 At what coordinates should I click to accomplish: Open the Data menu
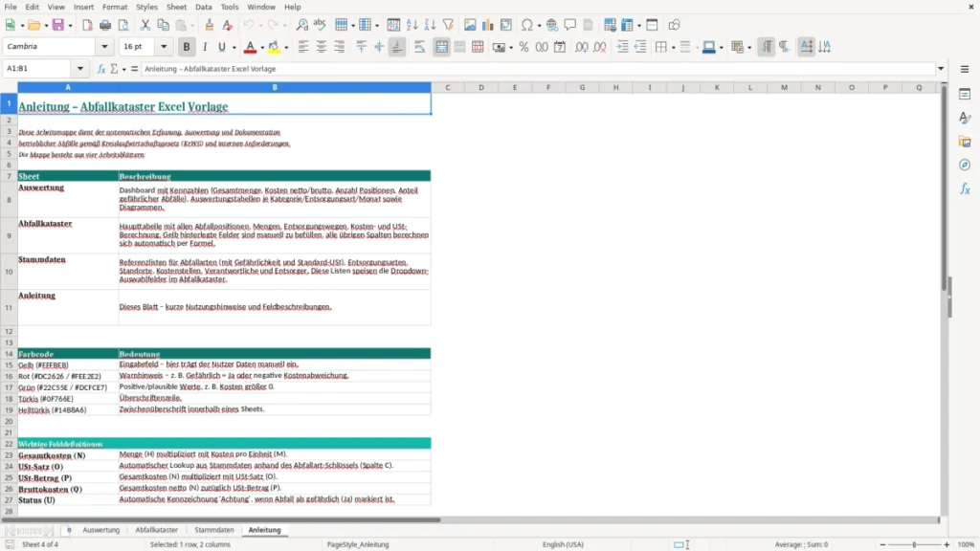click(203, 7)
